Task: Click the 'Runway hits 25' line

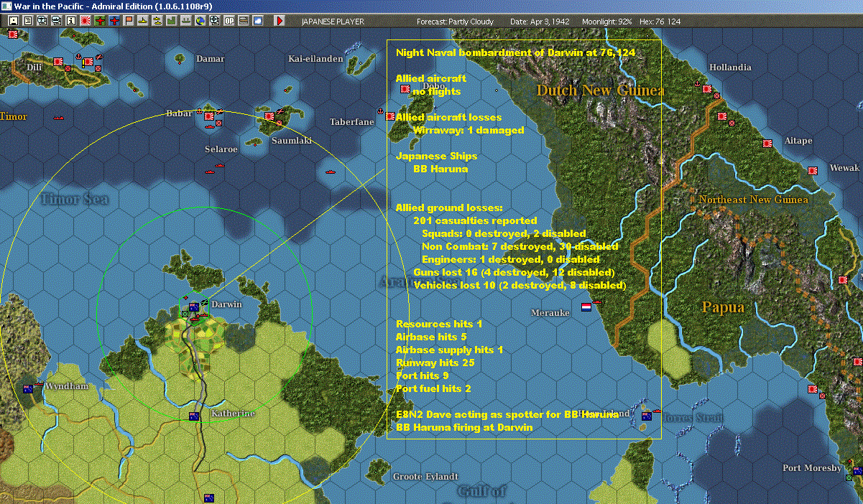Action: [x=435, y=363]
